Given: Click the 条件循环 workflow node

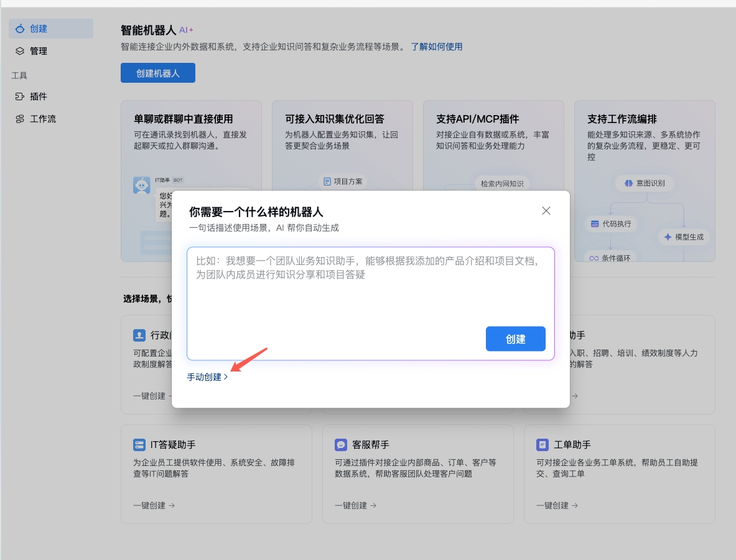Looking at the screenshot, I should pos(610,258).
